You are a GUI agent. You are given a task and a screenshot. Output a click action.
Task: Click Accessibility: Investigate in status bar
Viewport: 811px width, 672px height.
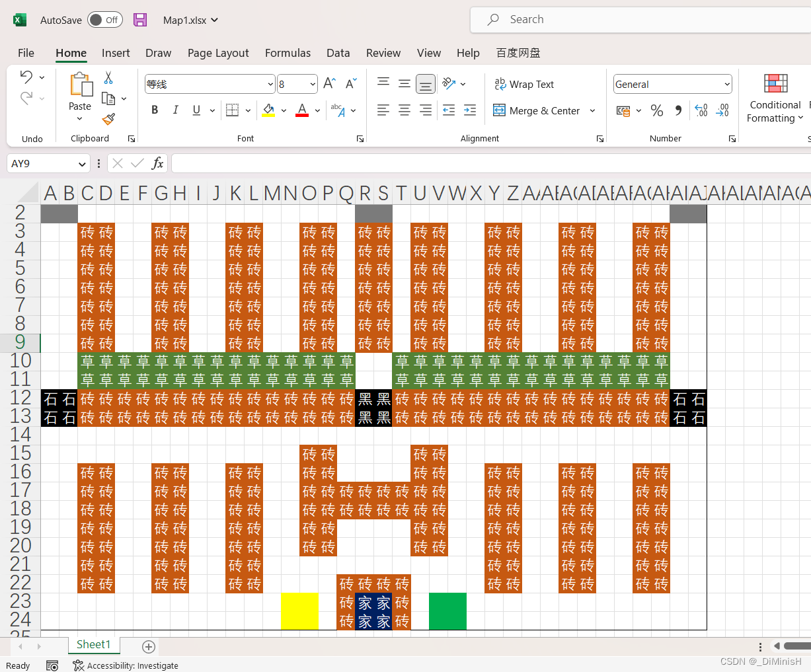126,665
